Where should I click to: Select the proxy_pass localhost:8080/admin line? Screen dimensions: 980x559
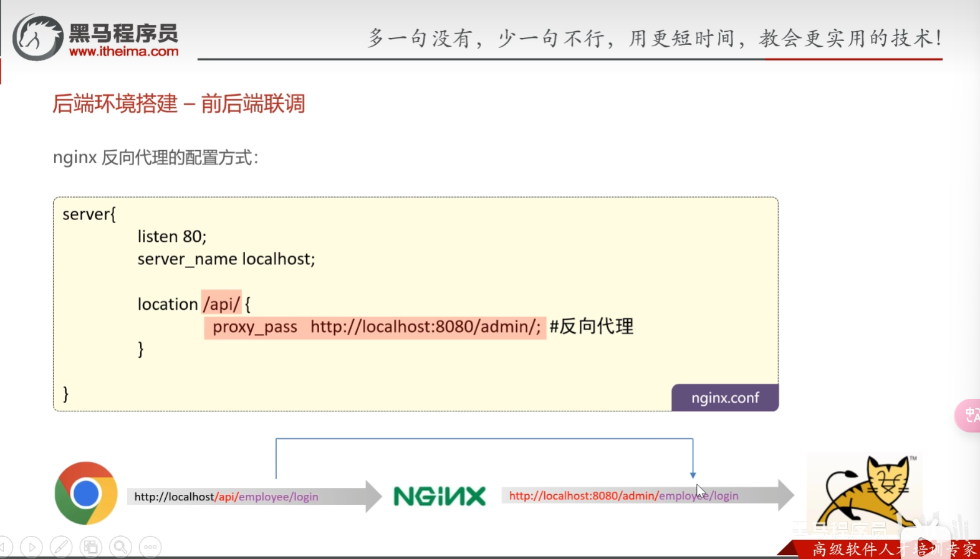tap(375, 327)
